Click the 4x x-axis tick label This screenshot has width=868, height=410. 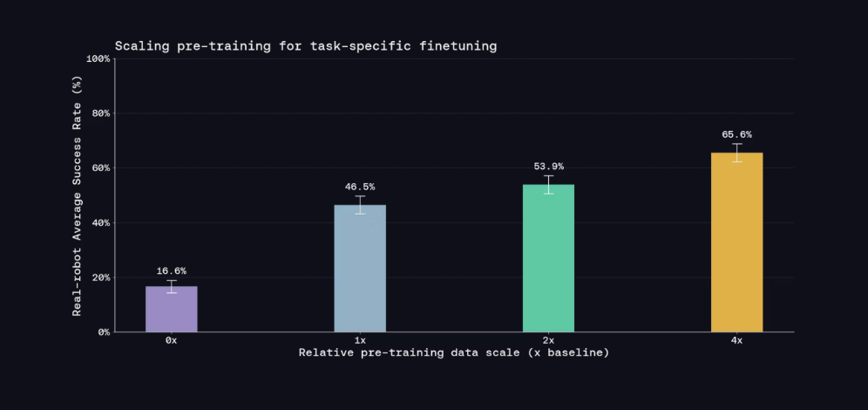click(736, 340)
